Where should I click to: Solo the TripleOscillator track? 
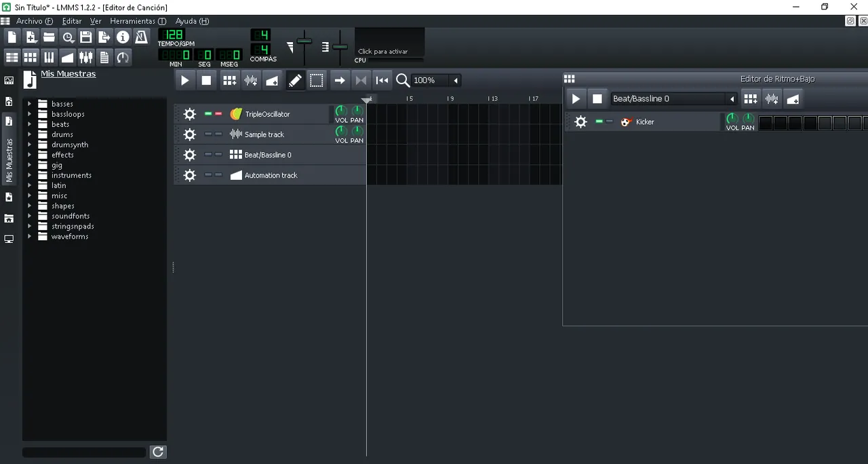[x=218, y=114]
